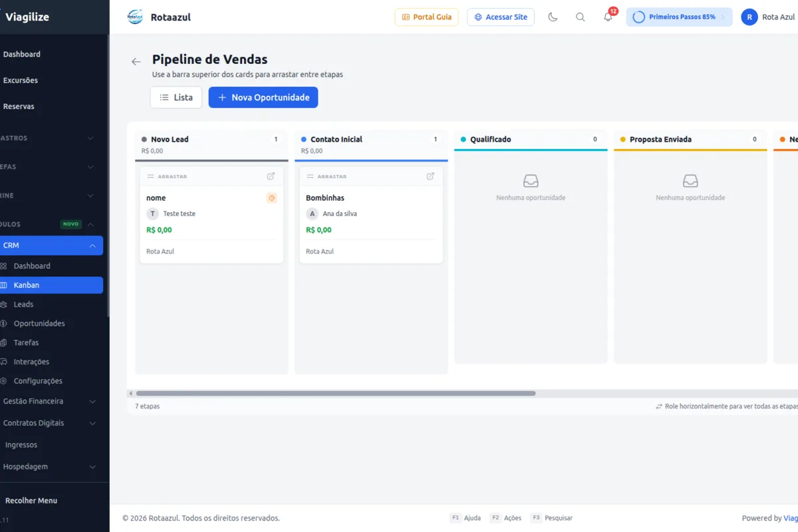Screen dimensions: 798x532
Task: Click the horizontal kanban scrollbar thumb
Action: tap(336, 394)
